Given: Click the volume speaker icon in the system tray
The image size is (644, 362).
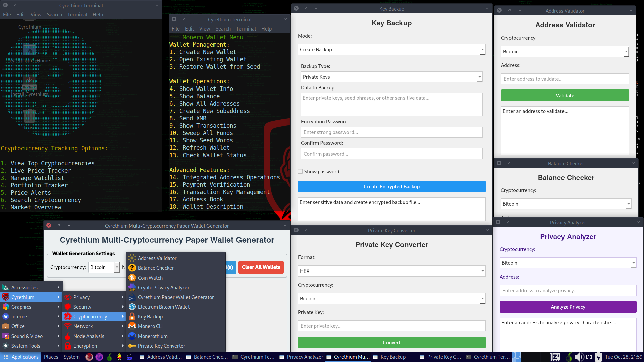Looking at the screenshot, I should (579, 357).
